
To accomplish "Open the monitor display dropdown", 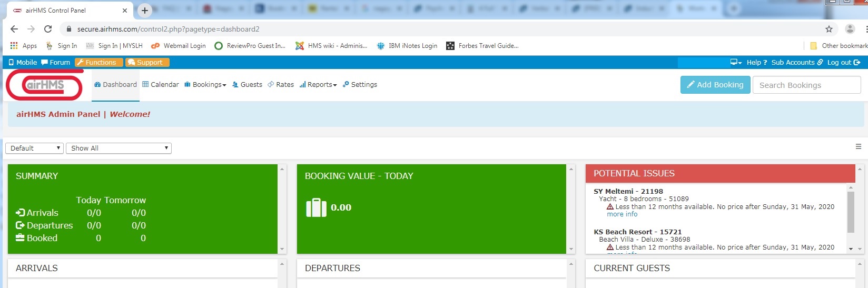I will pos(736,62).
